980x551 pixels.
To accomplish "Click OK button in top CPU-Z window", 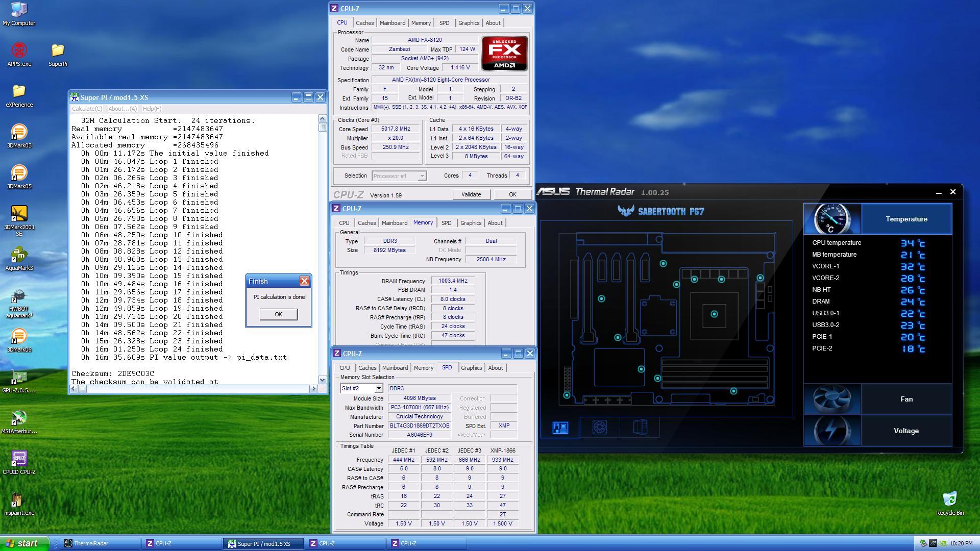I will tap(512, 194).
